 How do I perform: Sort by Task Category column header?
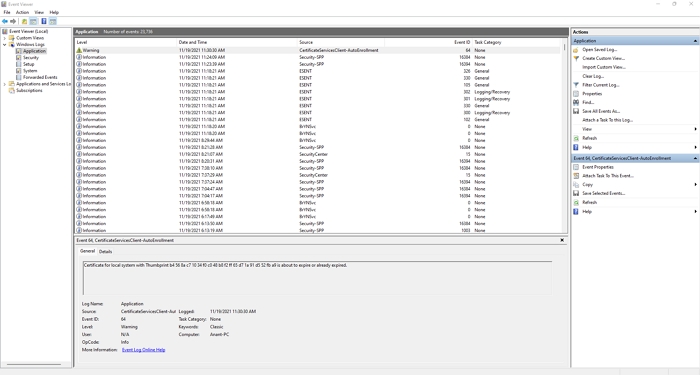pyautogui.click(x=516, y=42)
